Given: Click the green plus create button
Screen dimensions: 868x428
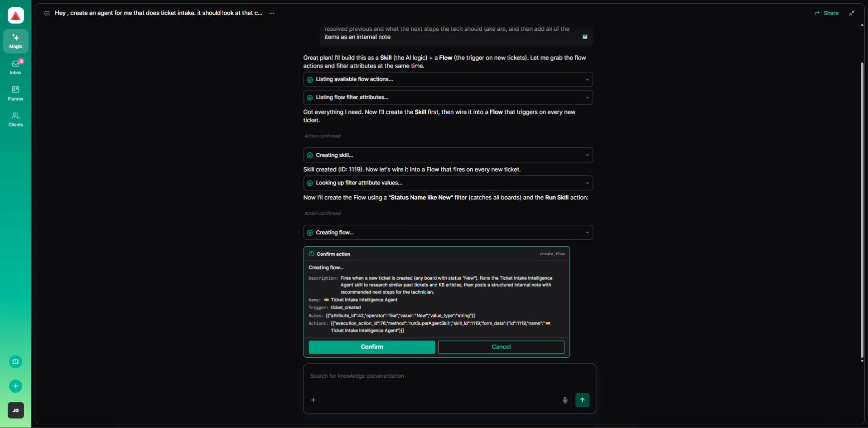Looking at the screenshot, I should pos(15,386).
